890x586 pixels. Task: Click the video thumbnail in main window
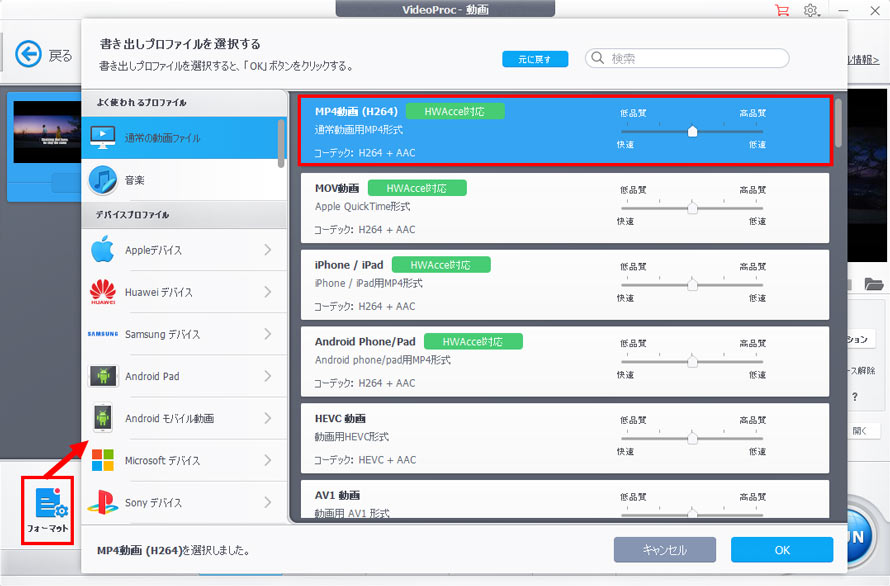pyautogui.click(x=47, y=132)
